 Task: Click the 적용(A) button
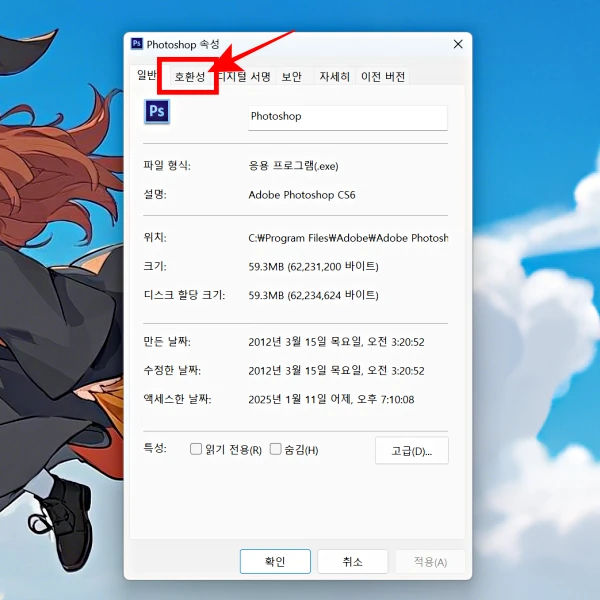[430, 561]
